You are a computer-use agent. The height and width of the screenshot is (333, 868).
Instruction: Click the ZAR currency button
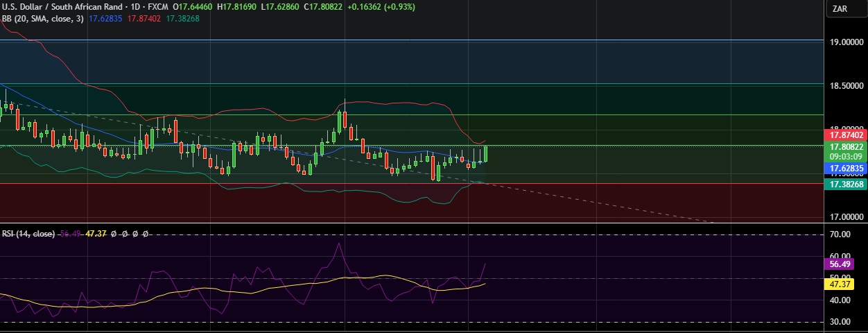[x=840, y=9]
